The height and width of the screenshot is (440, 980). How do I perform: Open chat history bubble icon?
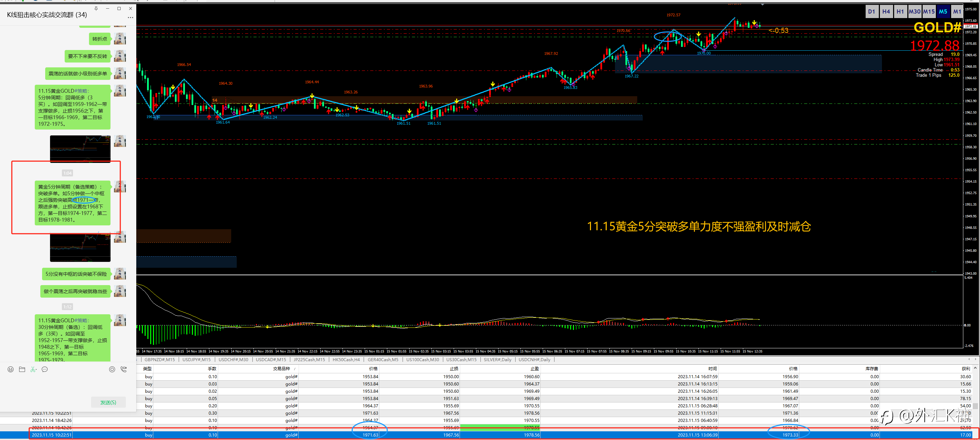45,369
